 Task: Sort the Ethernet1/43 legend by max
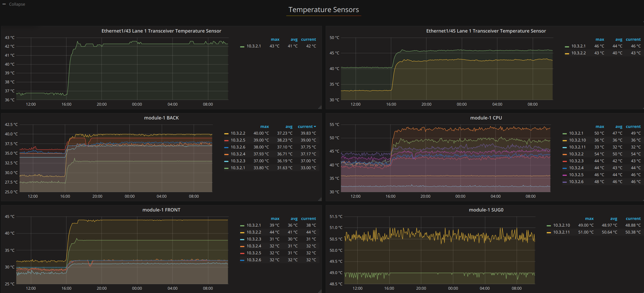click(275, 39)
